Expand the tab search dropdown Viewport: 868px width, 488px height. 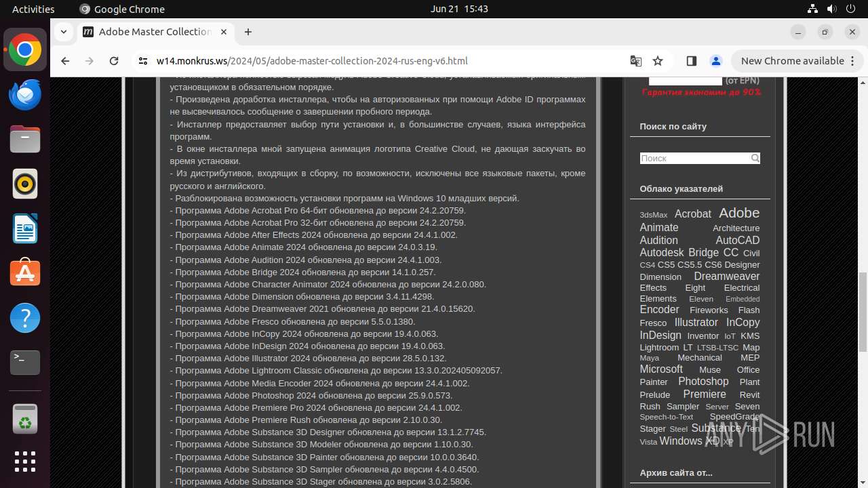63,32
